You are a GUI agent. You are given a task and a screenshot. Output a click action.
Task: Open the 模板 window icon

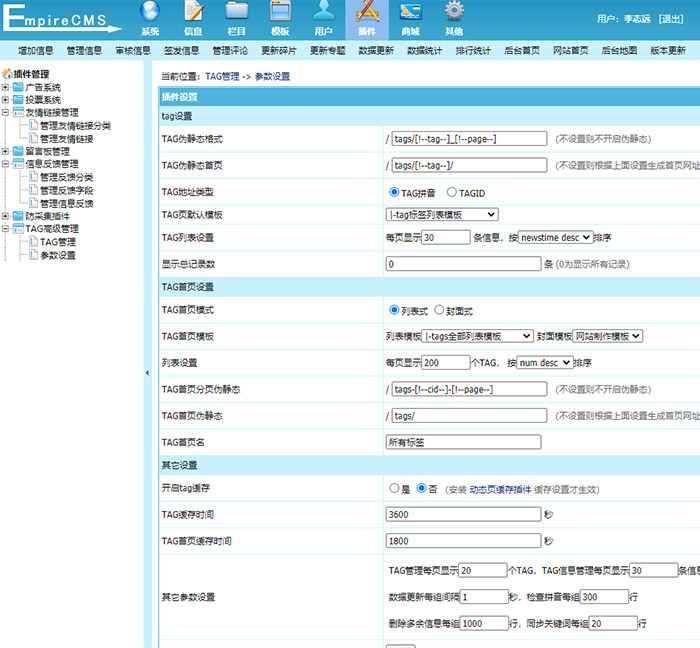[x=280, y=11]
